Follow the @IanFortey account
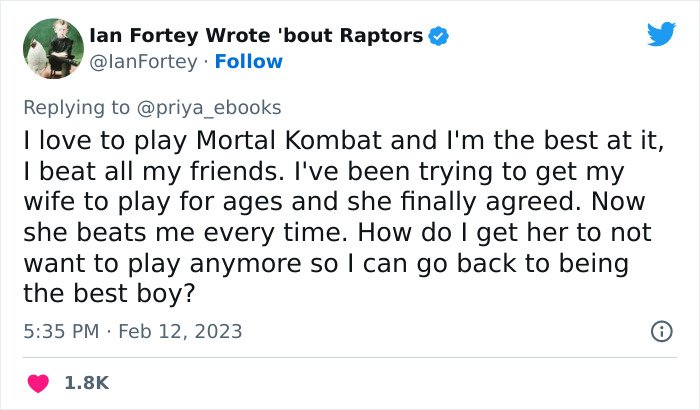Screen dimensions: 700x410 (247, 62)
